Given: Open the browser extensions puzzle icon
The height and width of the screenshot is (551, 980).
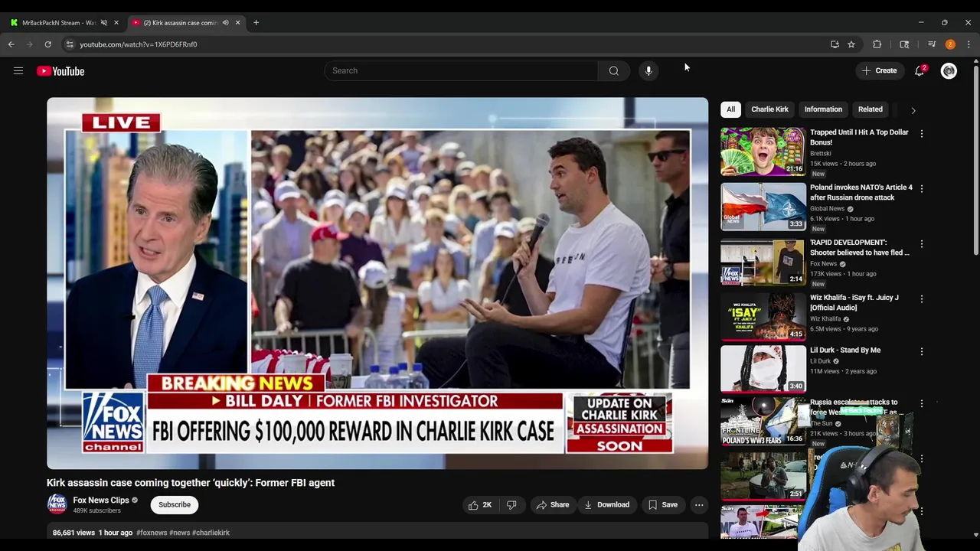Looking at the screenshot, I should (877, 44).
